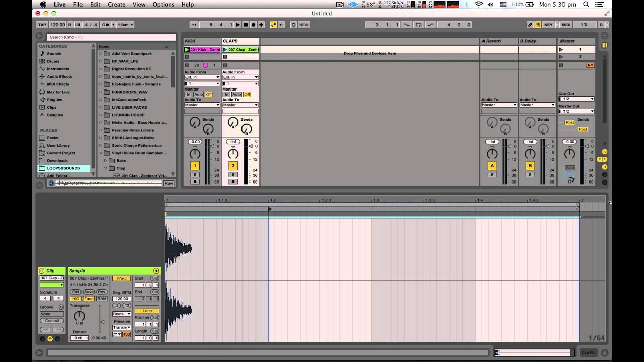Open the Beats warp mode dropdown
The height and width of the screenshot is (362, 644).
pos(121,314)
